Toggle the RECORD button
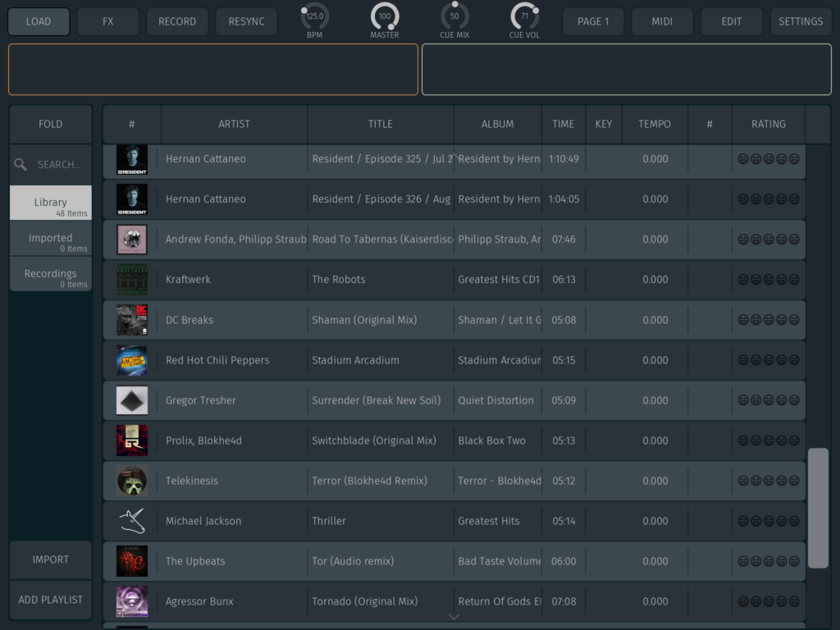 (177, 21)
